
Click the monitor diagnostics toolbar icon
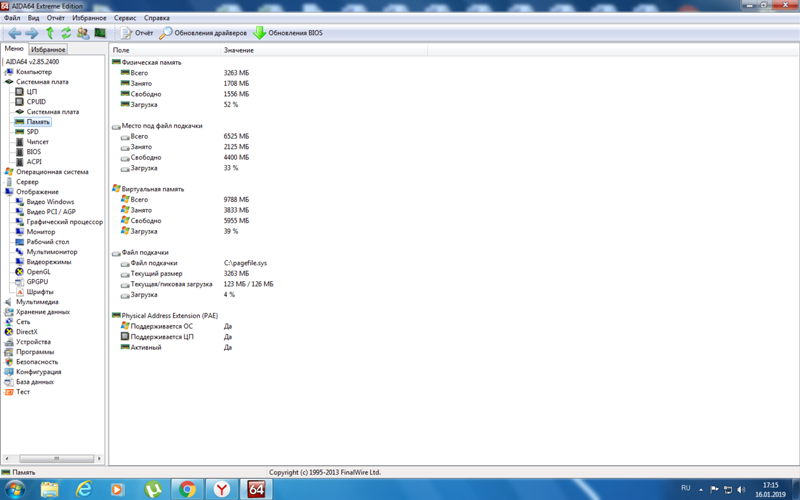pos(100,33)
